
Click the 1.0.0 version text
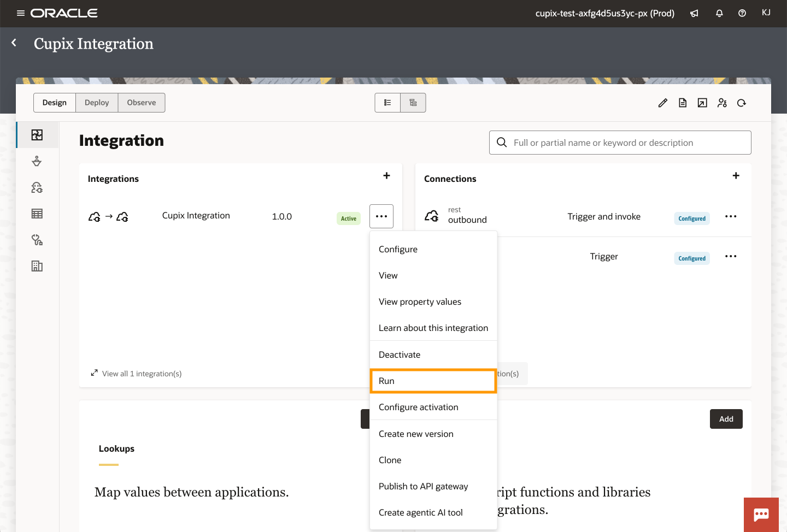click(282, 216)
